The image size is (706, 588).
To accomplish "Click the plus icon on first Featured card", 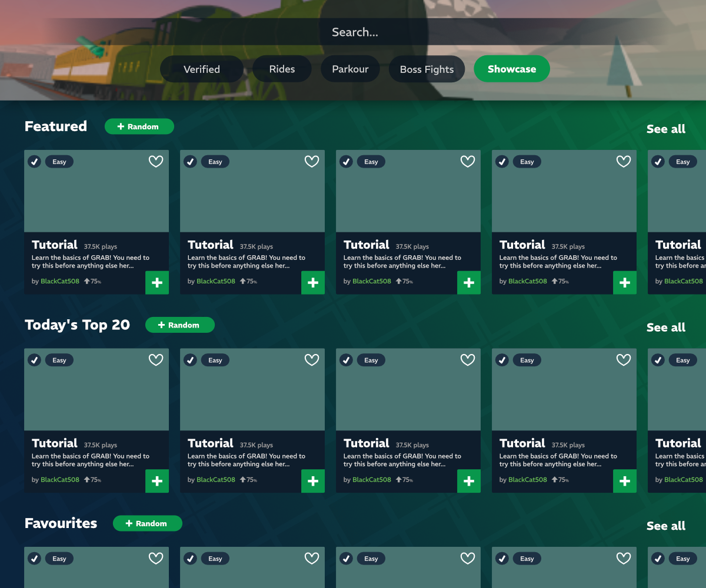I will tap(157, 283).
